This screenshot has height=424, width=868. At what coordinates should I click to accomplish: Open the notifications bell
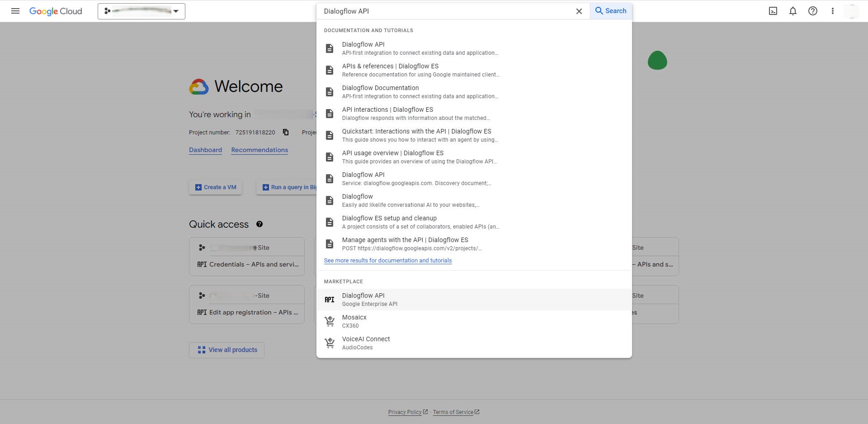(x=793, y=11)
